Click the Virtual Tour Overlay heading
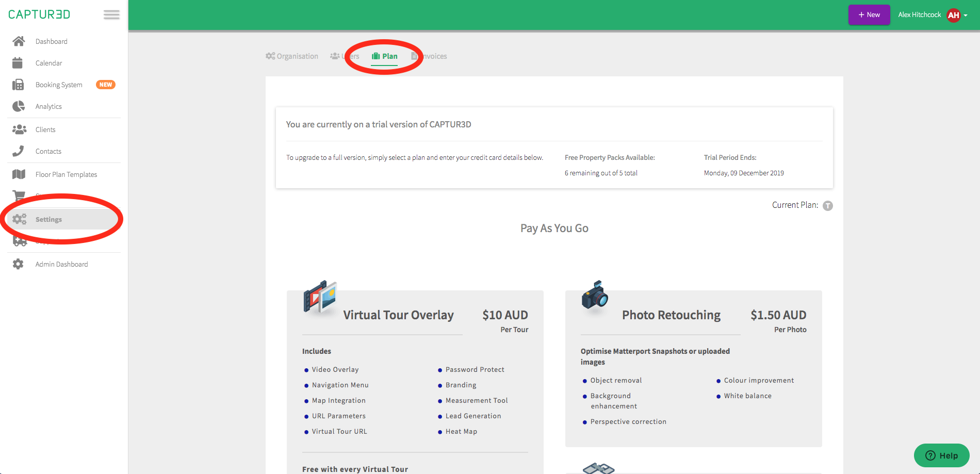 [398, 315]
